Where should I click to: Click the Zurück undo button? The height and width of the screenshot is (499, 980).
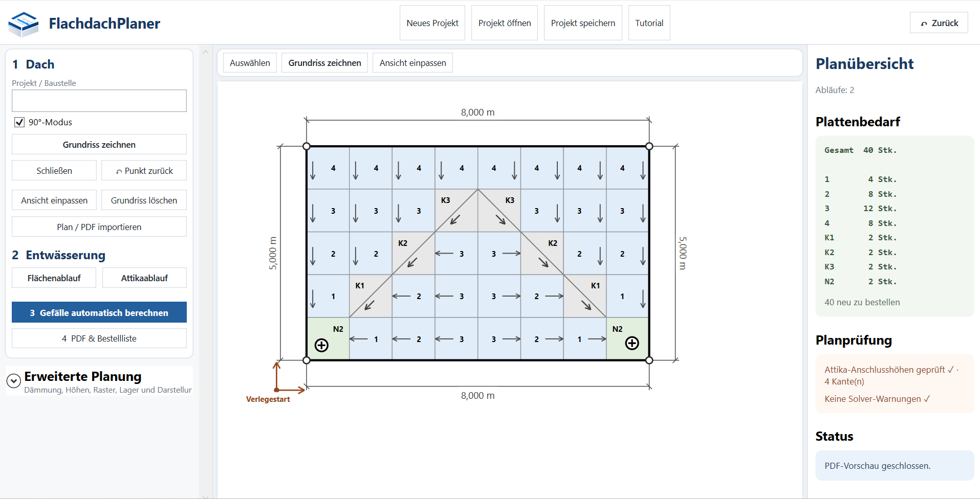(939, 23)
